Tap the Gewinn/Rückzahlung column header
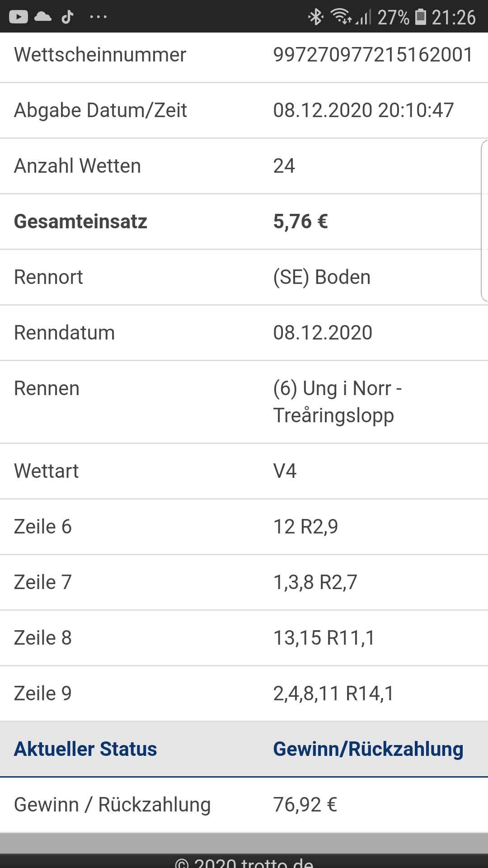Screen dimensions: 488x868 click(368, 749)
